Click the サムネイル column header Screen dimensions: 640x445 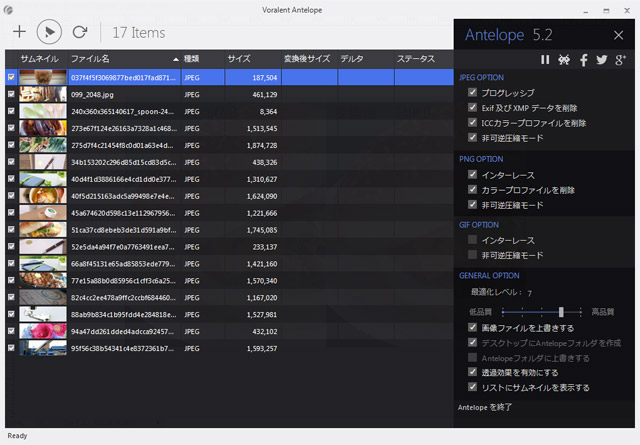point(40,59)
